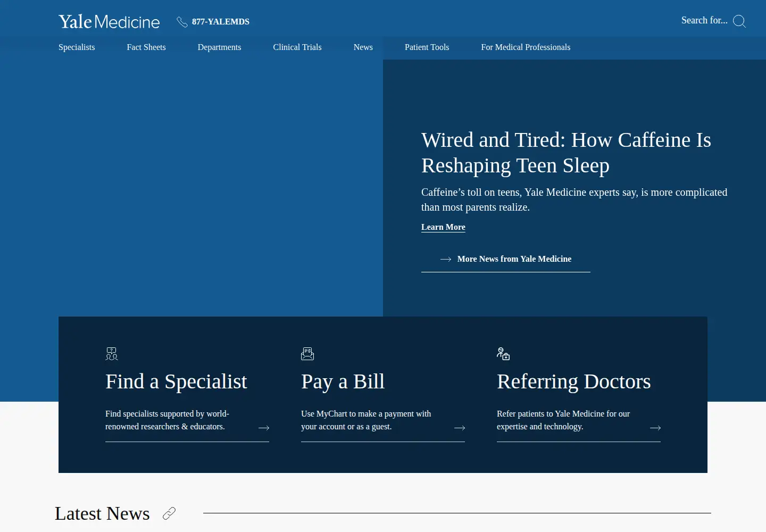
Task: Click 'Refer patients to Yale Medicine' text
Action: pos(563,420)
